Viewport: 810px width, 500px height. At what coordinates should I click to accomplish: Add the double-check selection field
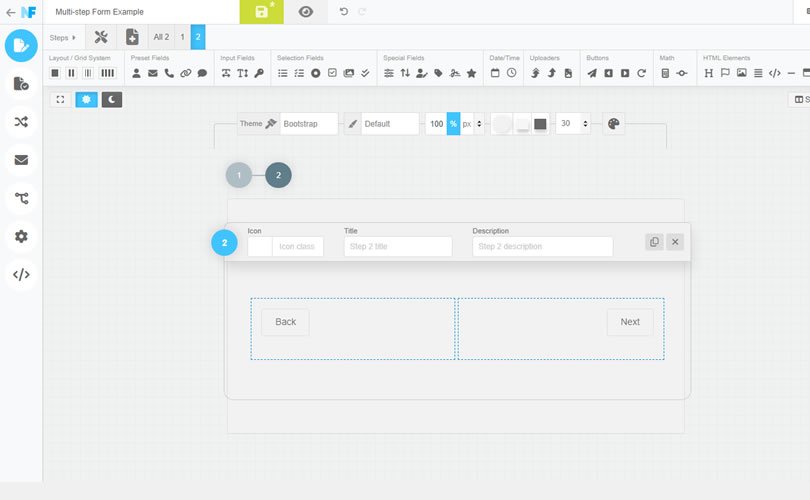(365, 73)
